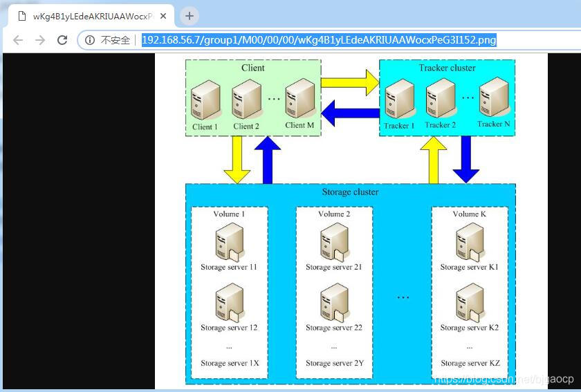Click the 'Tracker 1' label

pyautogui.click(x=399, y=126)
